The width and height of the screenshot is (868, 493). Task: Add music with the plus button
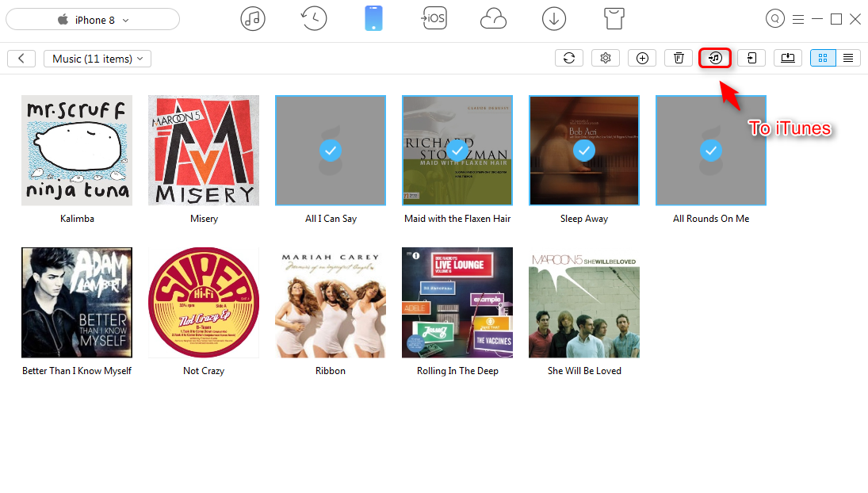click(642, 58)
